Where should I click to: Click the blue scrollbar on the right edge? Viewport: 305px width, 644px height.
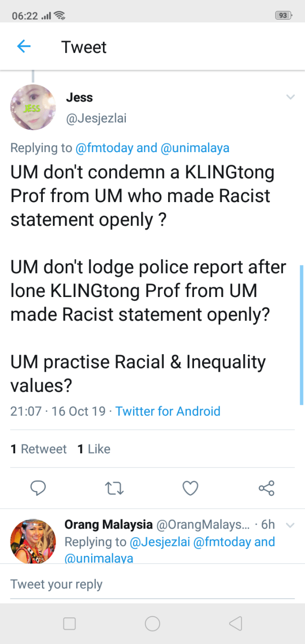point(301,335)
